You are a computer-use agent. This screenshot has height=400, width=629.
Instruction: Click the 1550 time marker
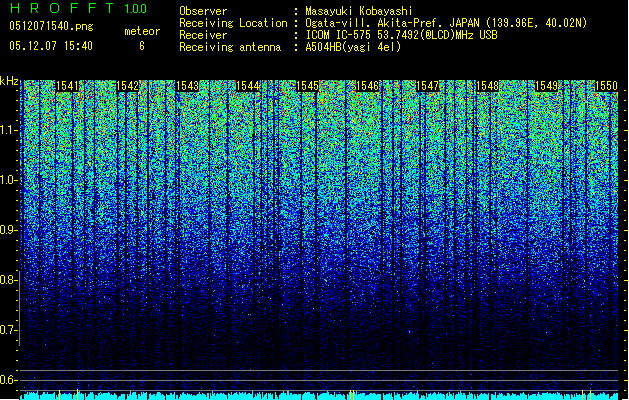[x=606, y=86]
